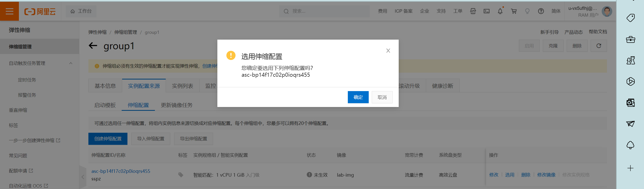Open 自动化运维 OOS external link
Screen dimensions: 644x189
pyautogui.click(x=28, y=186)
